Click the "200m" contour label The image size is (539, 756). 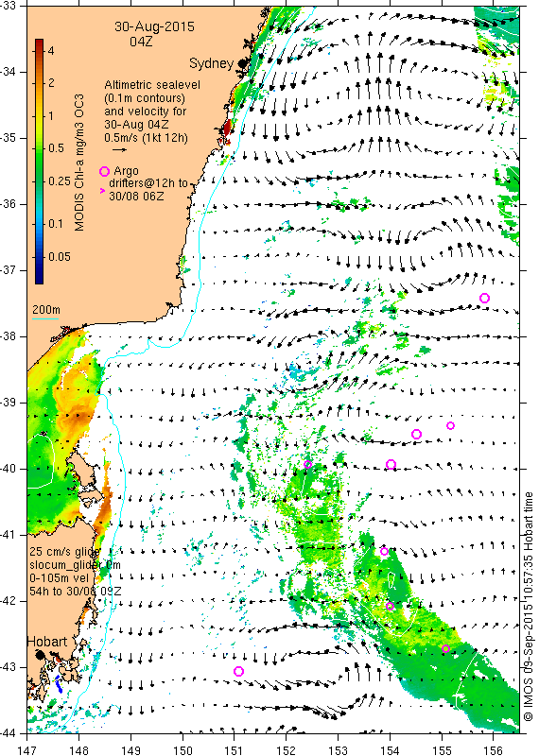pyautogui.click(x=46, y=310)
